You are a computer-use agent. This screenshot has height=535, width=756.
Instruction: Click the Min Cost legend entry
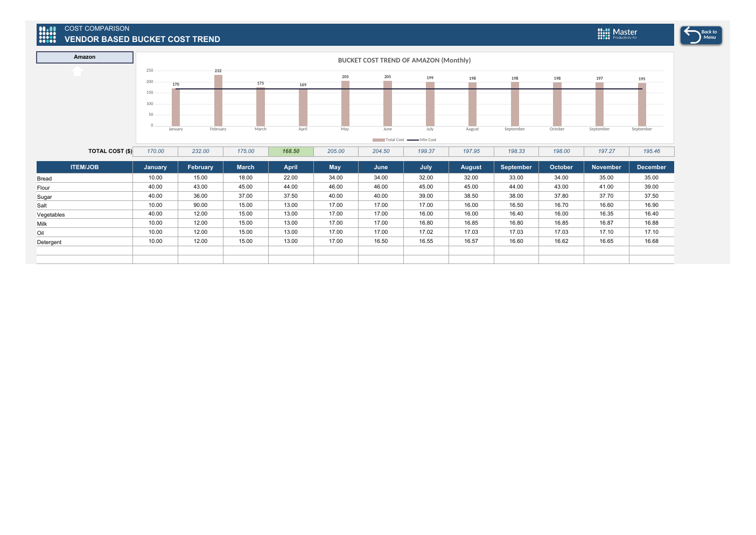[x=422, y=140]
